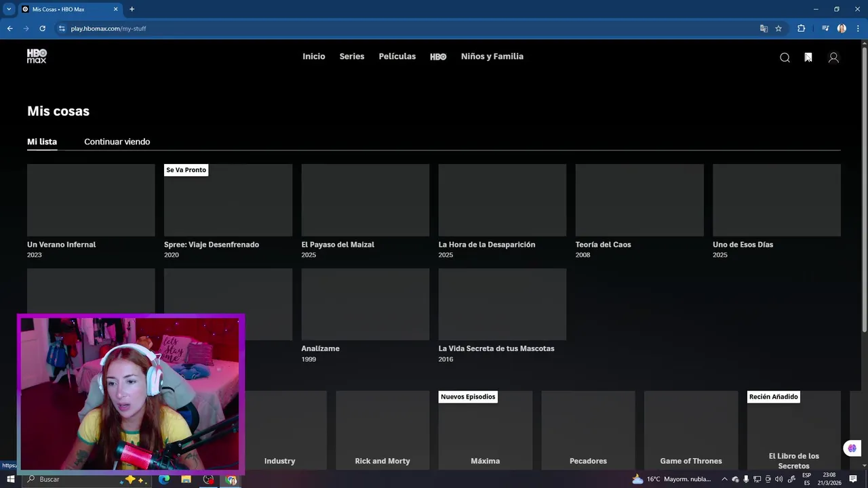Open the Windows Start menu
The height and width of the screenshot is (488, 868).
pyautogui.click(x=10, y=479)
